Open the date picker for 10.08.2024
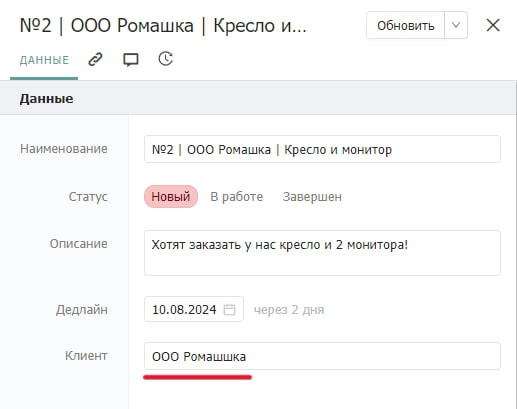The width and height of the screenshot is (517, 409). pos(194,309)
